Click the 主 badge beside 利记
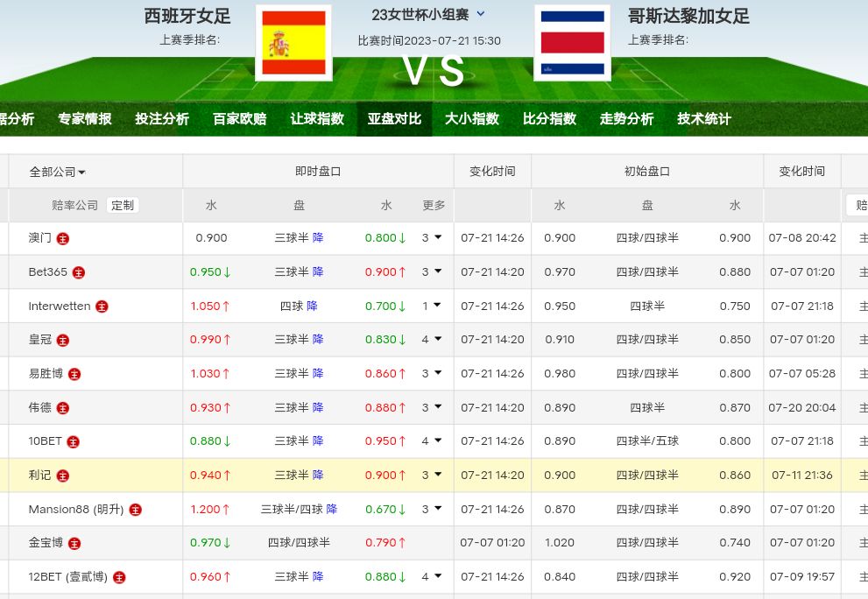Viewport: 868px width, 599px height. click(63, 476)
